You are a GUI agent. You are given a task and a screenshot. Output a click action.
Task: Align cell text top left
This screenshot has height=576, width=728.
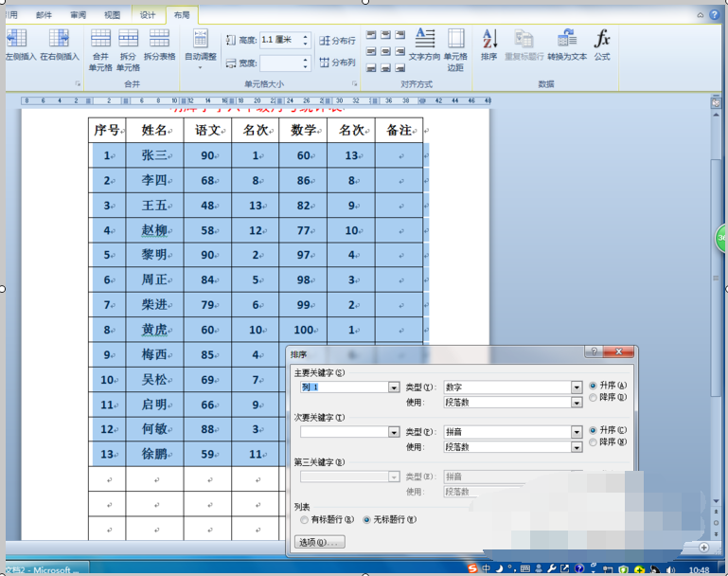371,34
